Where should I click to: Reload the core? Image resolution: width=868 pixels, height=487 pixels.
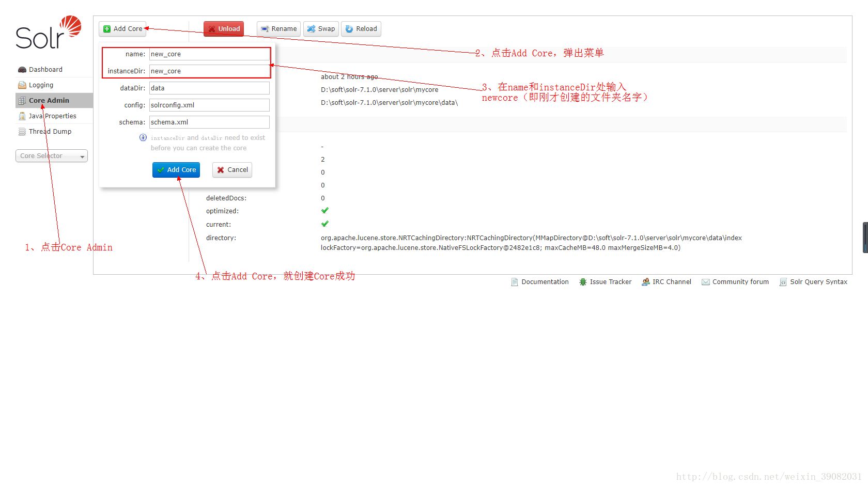pyautogui.click(x=361, y=29)
